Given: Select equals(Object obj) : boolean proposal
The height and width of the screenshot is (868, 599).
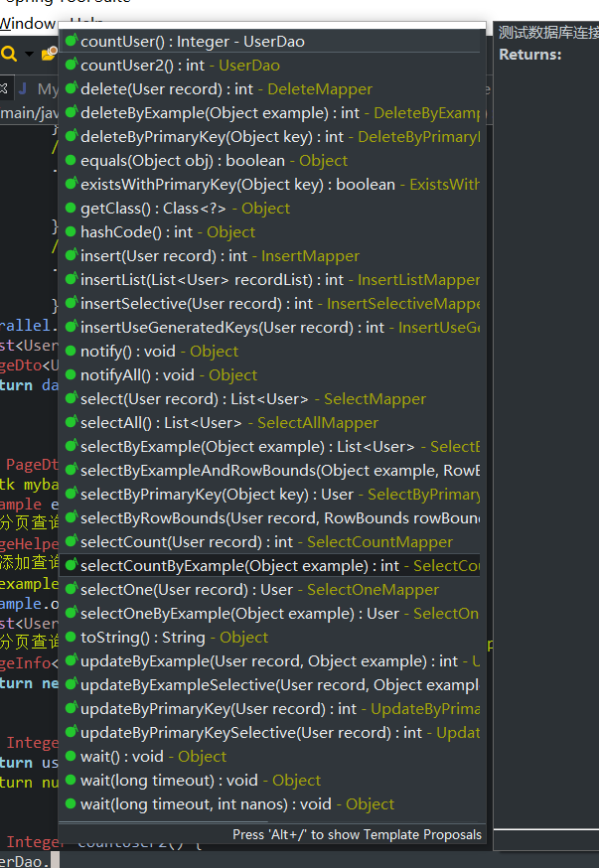Looking at the screenshot, I should 269,161.
